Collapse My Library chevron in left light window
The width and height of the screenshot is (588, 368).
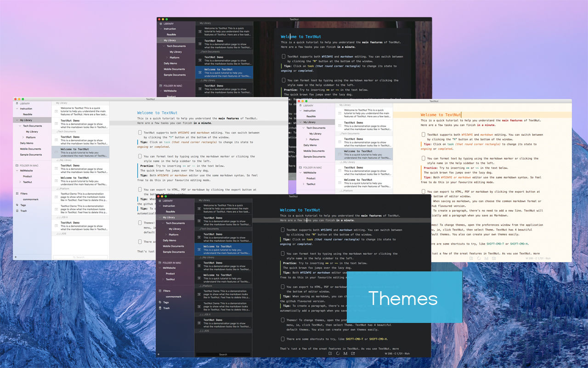pyautogui.click(x=17, y=120)
